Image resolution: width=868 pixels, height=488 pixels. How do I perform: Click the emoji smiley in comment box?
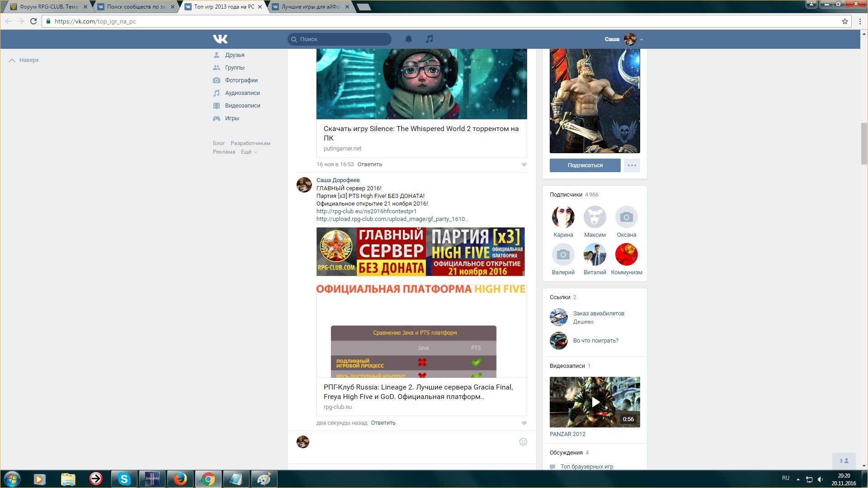tap(523, 441)
